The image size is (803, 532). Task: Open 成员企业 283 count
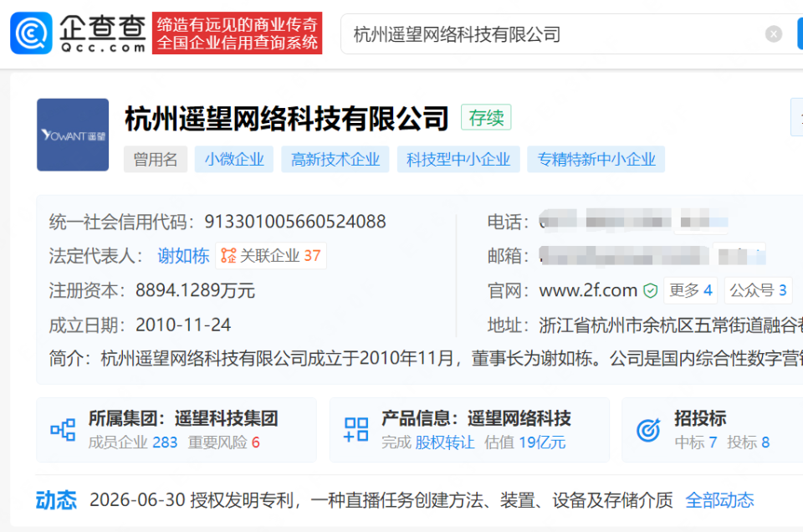(x=133, y=442)
